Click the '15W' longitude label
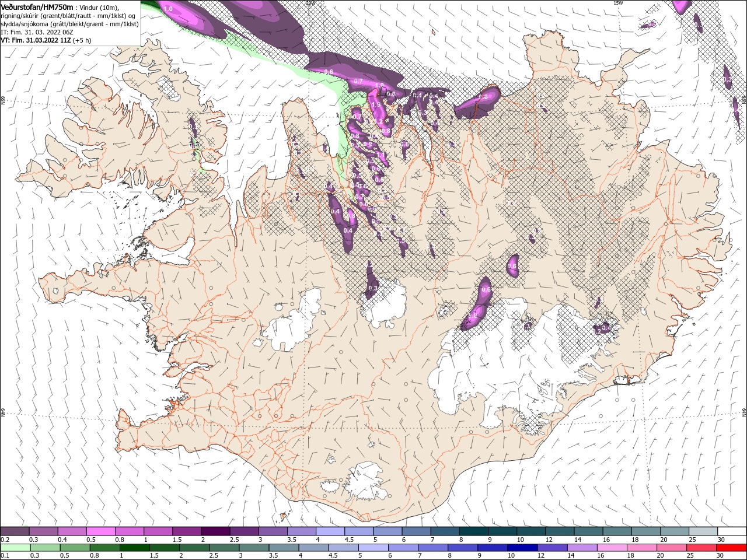The height and width of the screenshot is (560, 747). point(618,2)
